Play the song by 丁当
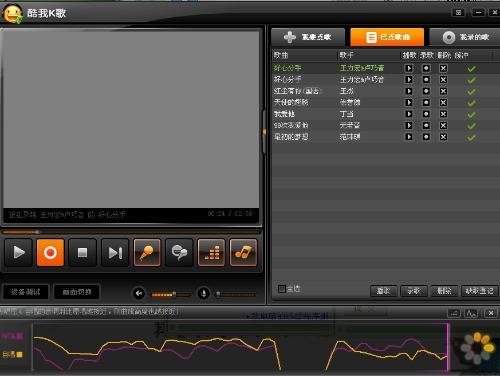Screen dimensions: 500x376 [x=409, y=114]
